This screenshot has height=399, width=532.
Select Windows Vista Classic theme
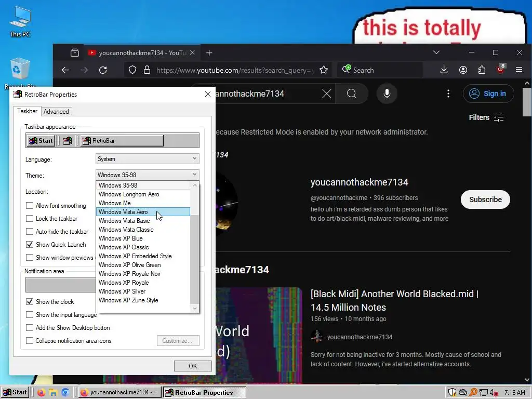click(x=143, y=229)
